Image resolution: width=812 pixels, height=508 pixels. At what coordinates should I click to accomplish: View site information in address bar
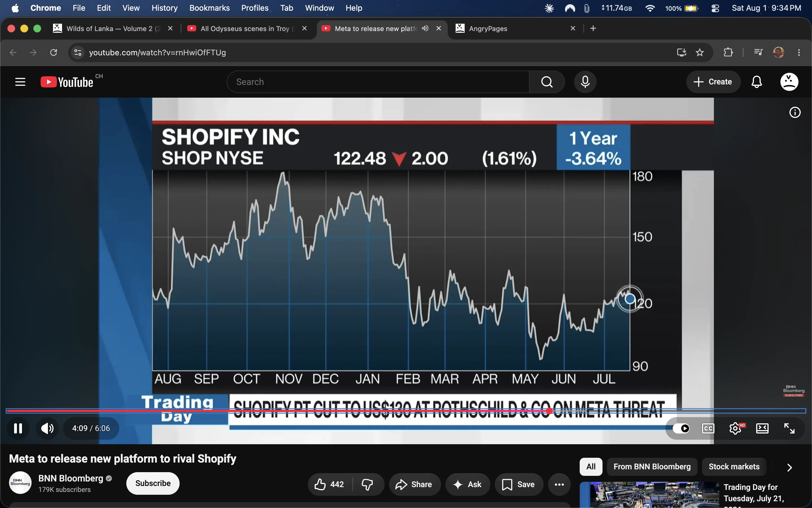78,52
